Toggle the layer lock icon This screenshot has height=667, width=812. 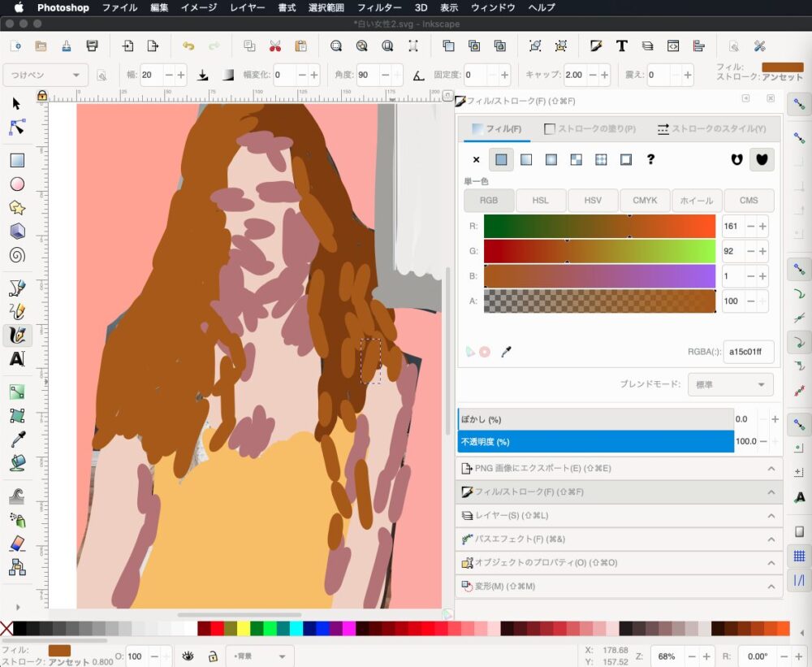click(212, 656)
